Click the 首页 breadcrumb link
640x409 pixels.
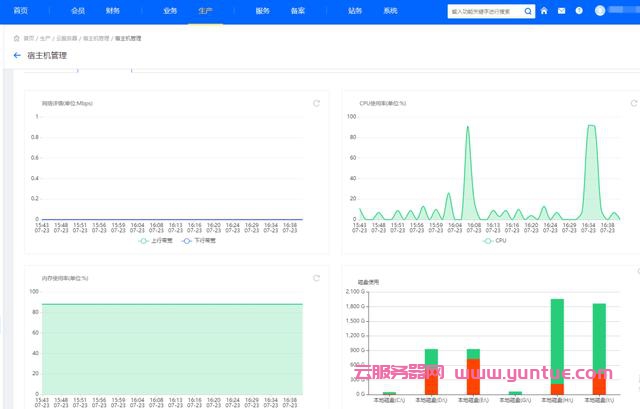(x=27, y=38)
